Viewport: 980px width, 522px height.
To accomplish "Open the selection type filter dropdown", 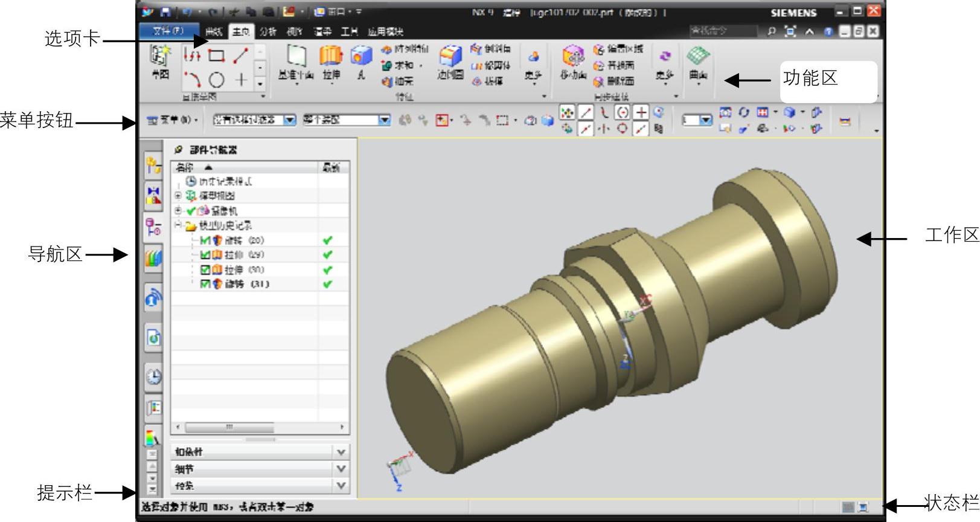I will (x=290, y=120).
